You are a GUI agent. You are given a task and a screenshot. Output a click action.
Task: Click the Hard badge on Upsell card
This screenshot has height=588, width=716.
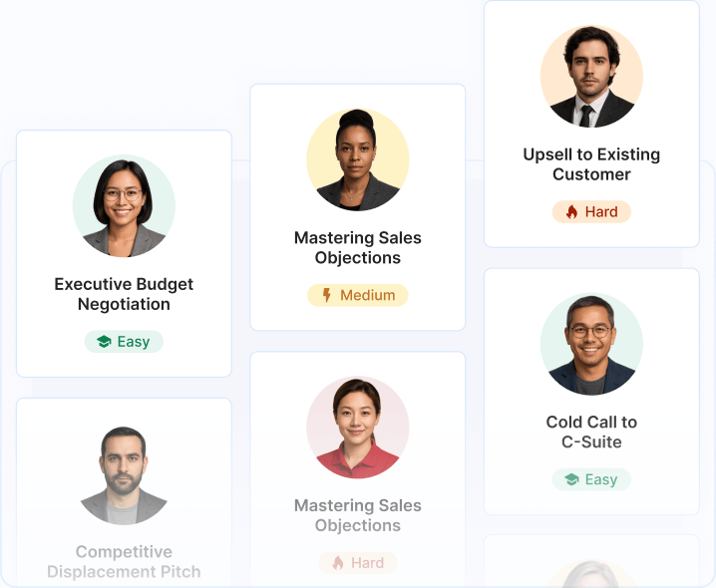coord(591,212)
